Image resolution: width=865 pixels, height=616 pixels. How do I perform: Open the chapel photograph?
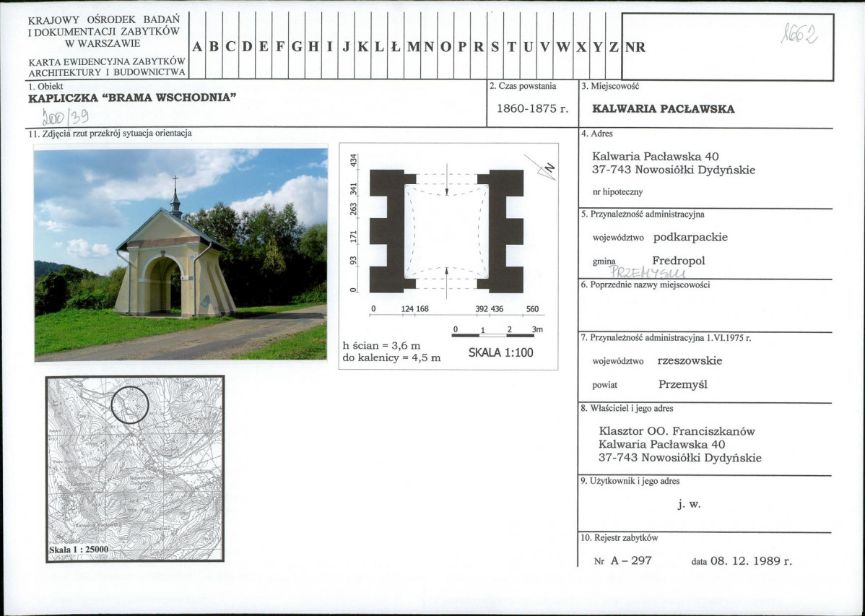pos(181,254)
